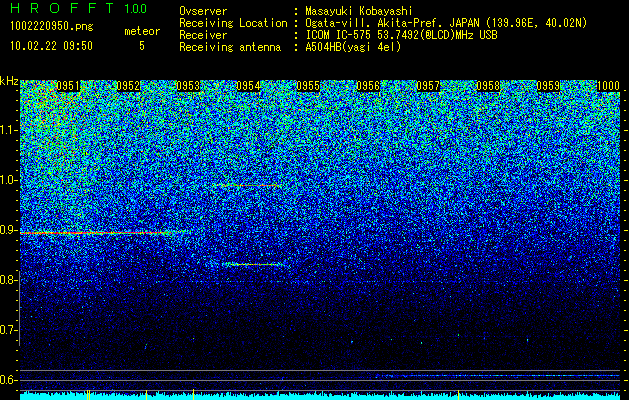Click the Ovserver label
Viewport: 629px width, 400px height.
click(x=203, y=11)
